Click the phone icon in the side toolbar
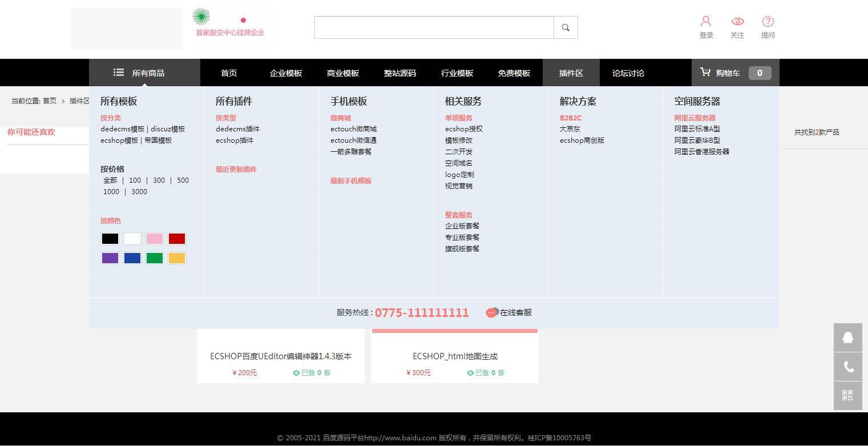Image resolution: width=868 pixels, height=446 pixels. (847, 366)
